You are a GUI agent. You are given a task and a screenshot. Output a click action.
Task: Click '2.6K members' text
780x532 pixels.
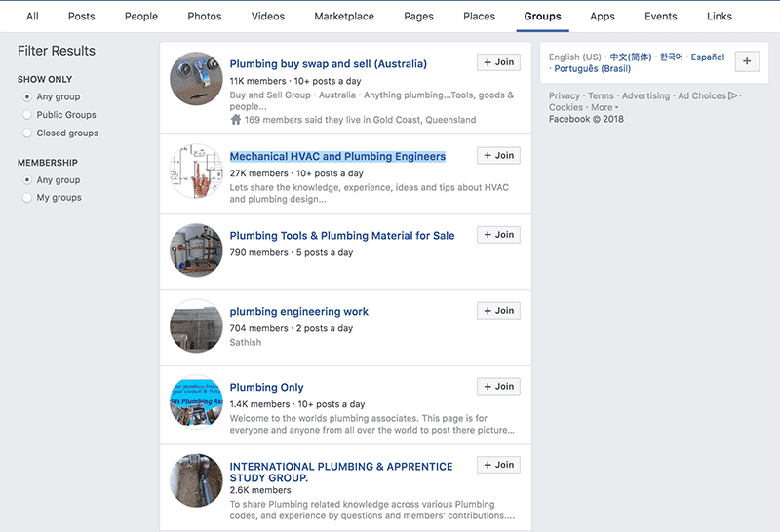tap(260, 490)
